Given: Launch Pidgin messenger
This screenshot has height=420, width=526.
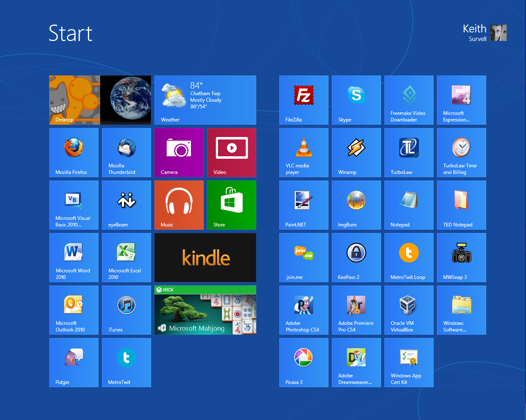Looking at the screenshot, I should 74,363.
